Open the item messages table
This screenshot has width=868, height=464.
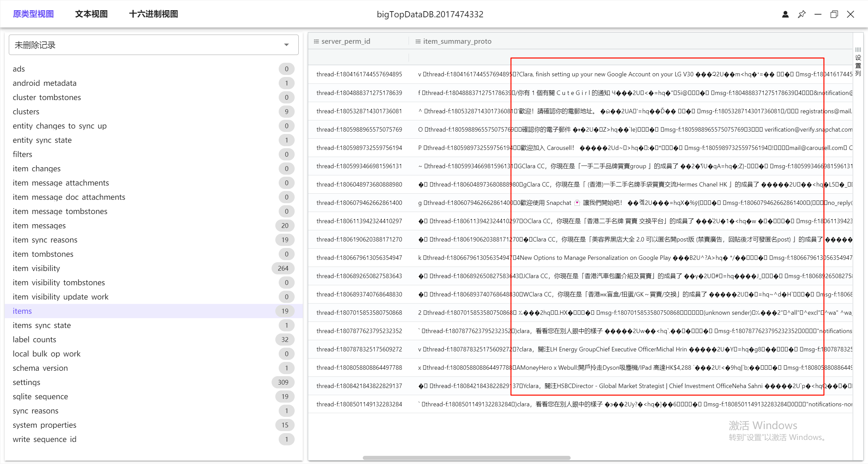(39, 226)
